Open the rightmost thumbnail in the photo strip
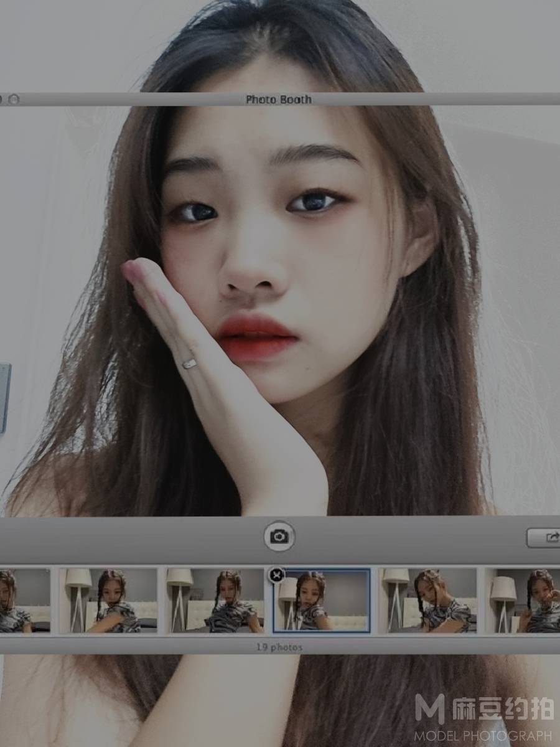This screenshot has height=747, width=560. coord(523,601)
